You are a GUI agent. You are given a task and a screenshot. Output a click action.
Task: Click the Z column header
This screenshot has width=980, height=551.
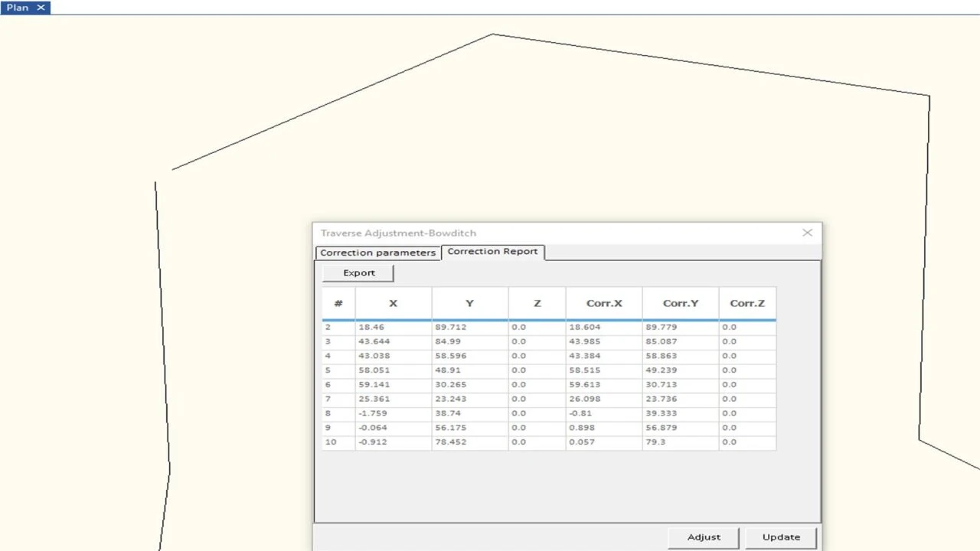537,303
